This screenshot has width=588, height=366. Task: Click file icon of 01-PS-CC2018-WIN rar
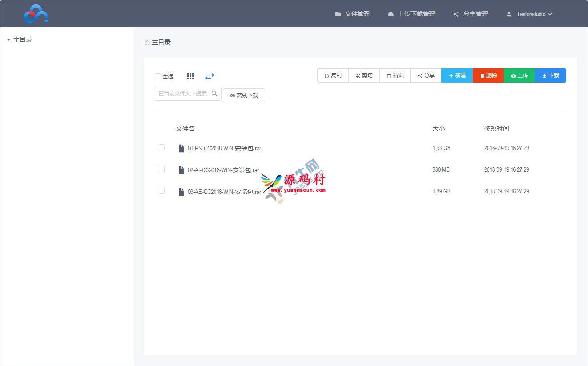tap(181, 148)
